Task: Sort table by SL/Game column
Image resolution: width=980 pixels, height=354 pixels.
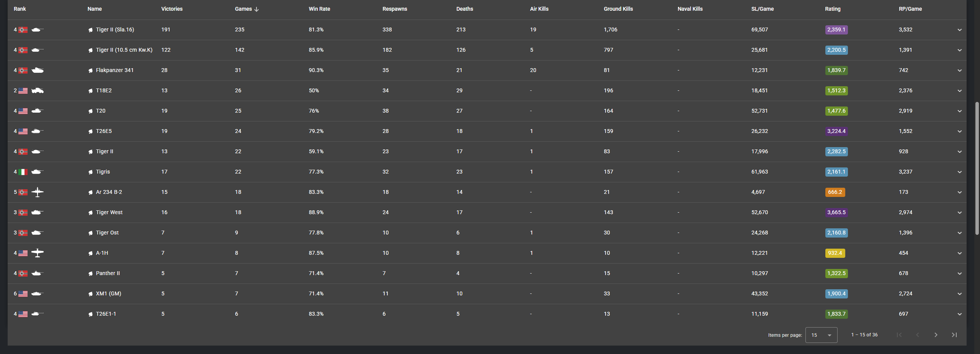Action: [x=763, y=9]
